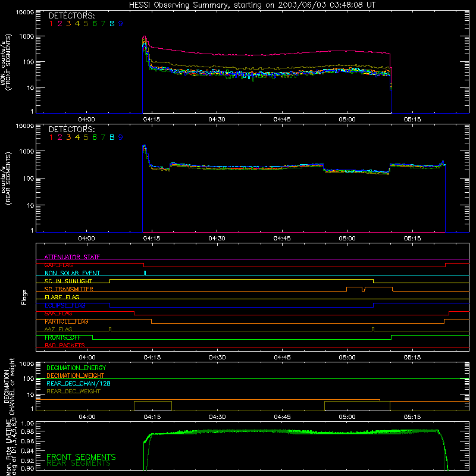The image size is (476, 476).
Task: Click the FLARE_FLAG label
Action: (x=62, y=297)
